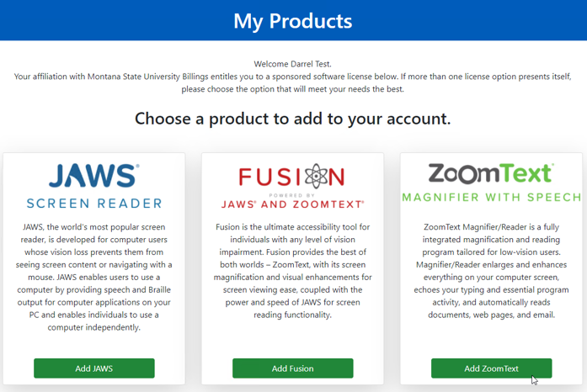Click the Welcome Darrel Test greeting

[x=293, y=64]
